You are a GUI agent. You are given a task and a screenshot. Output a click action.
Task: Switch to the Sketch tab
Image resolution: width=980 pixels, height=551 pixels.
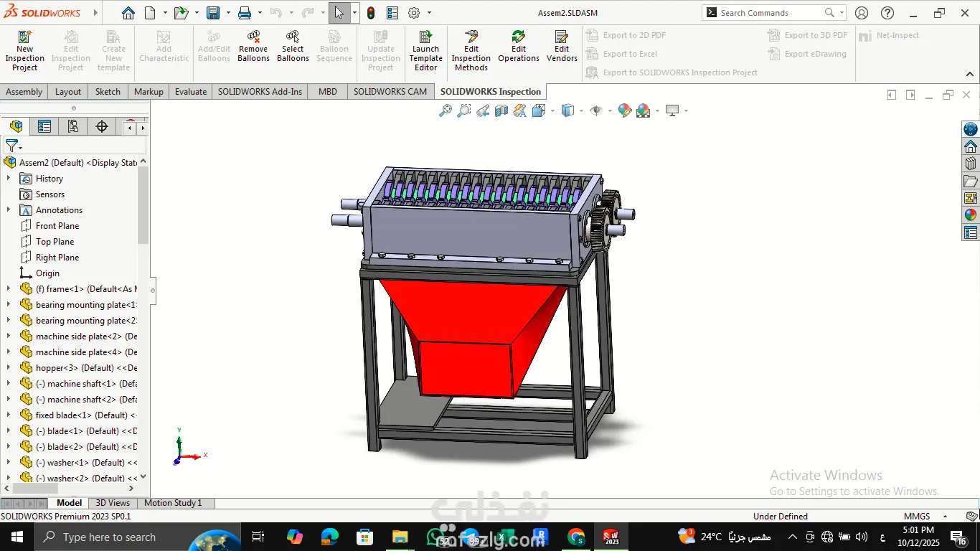pyautogui.click(x=108, y=92)
